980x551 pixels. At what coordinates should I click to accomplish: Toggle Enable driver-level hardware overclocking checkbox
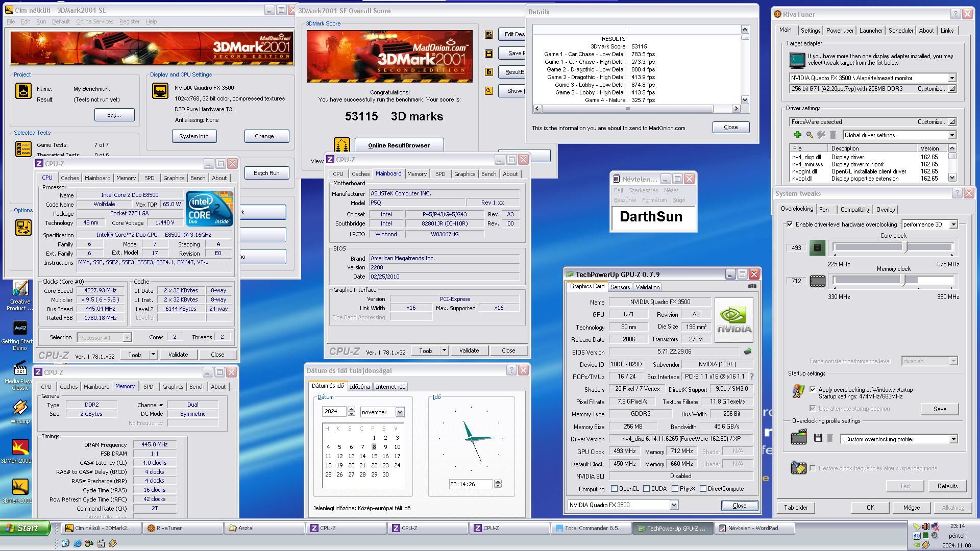[790, 224]
